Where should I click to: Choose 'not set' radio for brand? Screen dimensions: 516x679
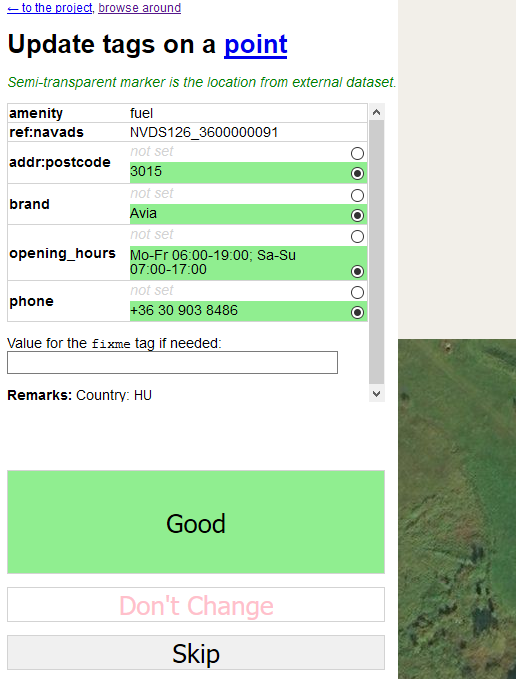(357, 195)
